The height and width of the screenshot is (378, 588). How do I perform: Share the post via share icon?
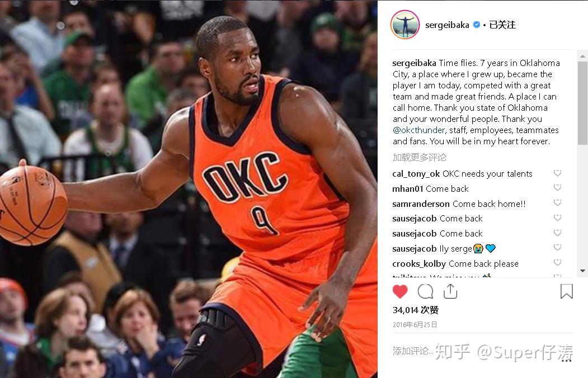[450, 291]
